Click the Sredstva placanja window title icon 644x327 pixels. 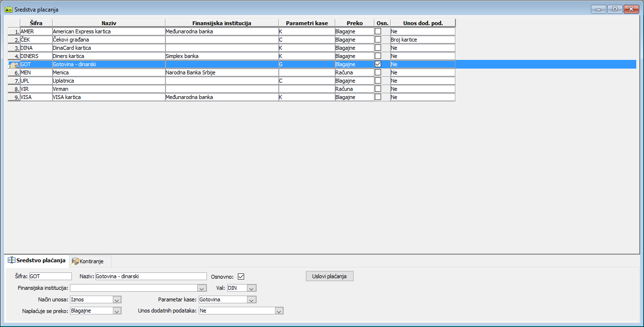pyautogui.click(x=8, y=9)
